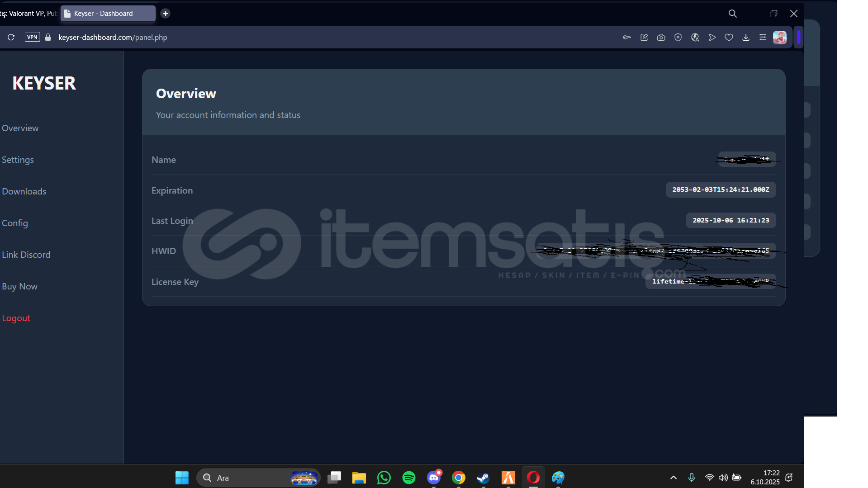Image resolution: width=868 pixels, height=488 pixels.
Task: Click the send arrow icon in the toolbar
Action: 712,37
